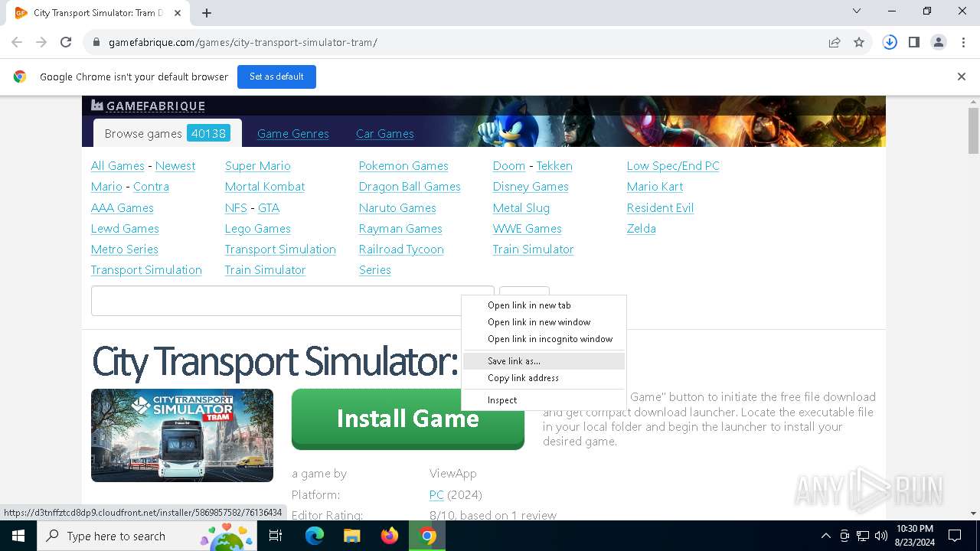Open the All Games link

118,166
